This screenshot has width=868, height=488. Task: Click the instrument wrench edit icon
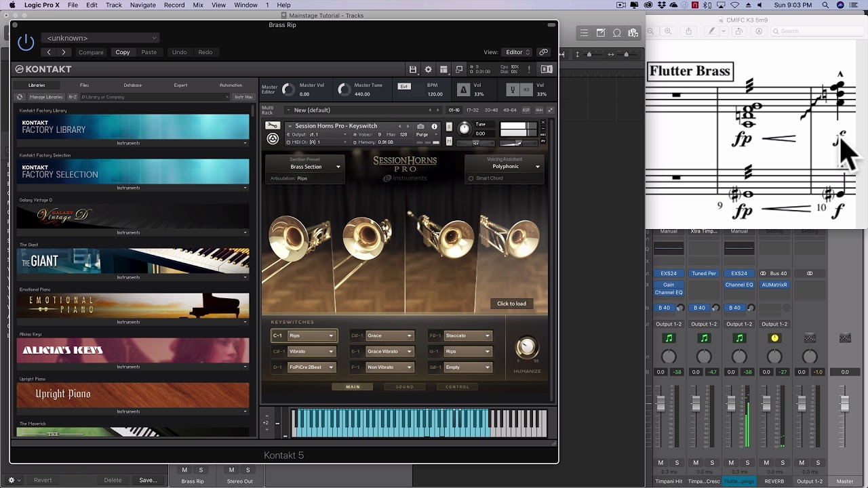[272, 126]
